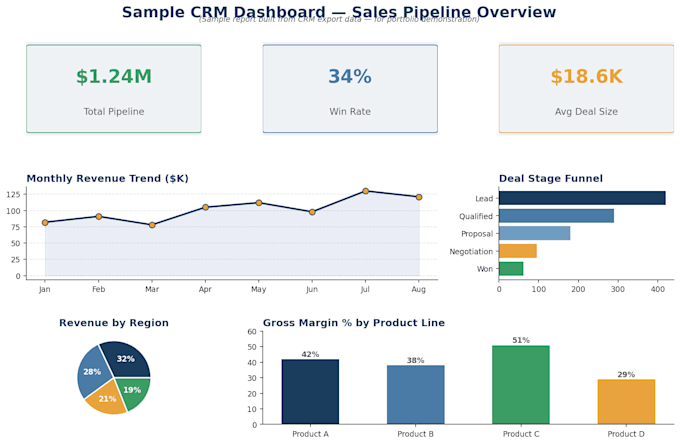680x444 pixels.
Task: Click the Qualified bar in funnel chart
Action: (x=556, y=215)
